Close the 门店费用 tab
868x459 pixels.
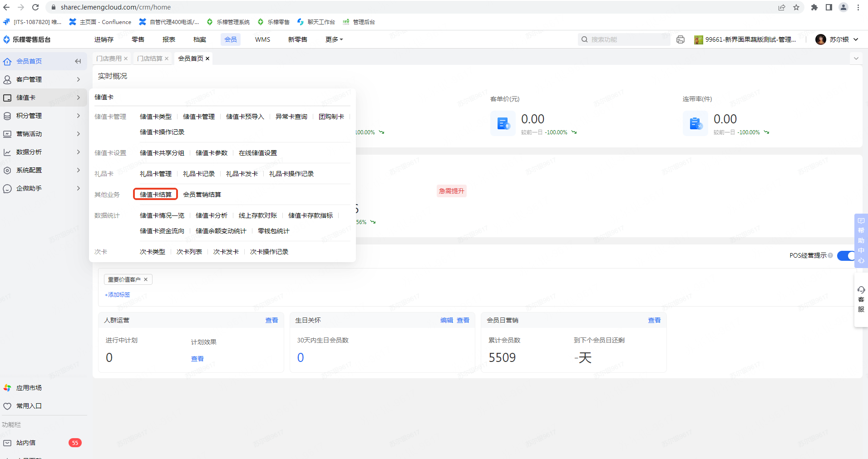click(x=126, y=59)
